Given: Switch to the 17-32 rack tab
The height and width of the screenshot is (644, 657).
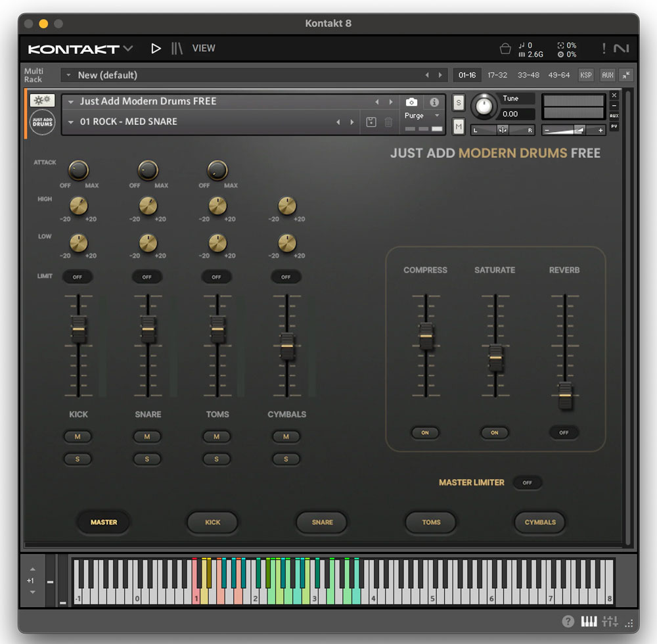Looking at the screenshot, I should coord(497,75).
